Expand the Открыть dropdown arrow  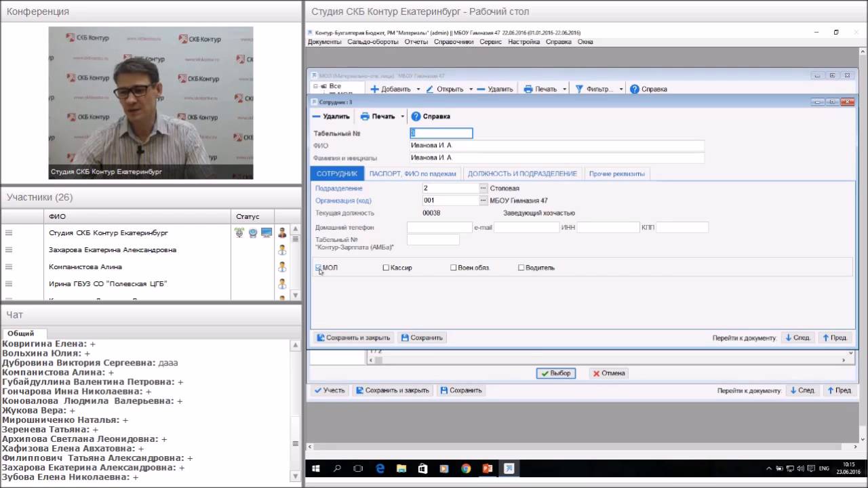[471, 89]
